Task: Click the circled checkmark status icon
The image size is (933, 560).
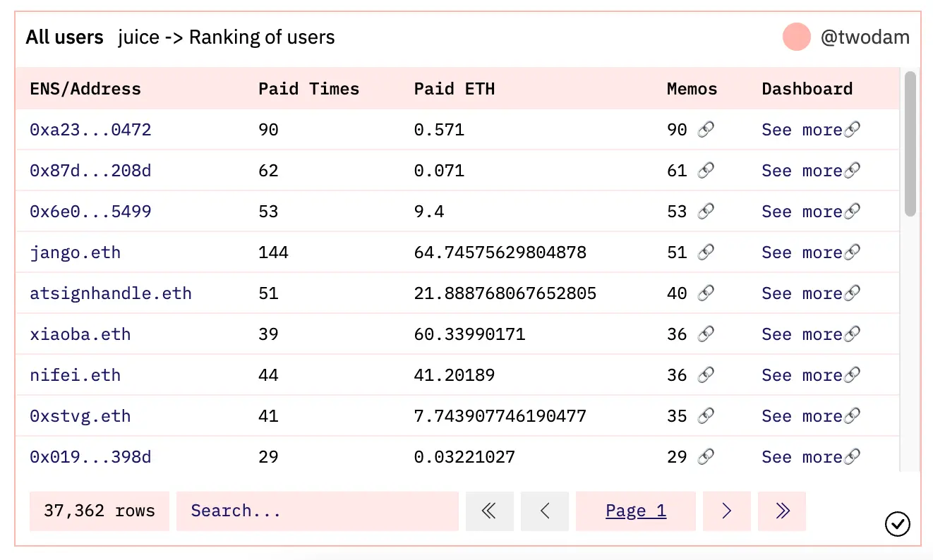Action: pyautogui.click(x=897, y=524)
